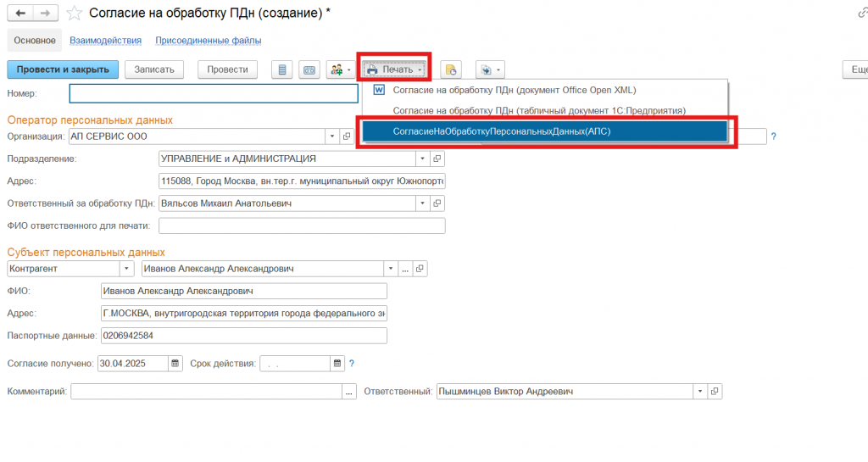Click the help question mark near Срок действия
868x462 pixels.
pyautogui.click(x=352, y=364)
